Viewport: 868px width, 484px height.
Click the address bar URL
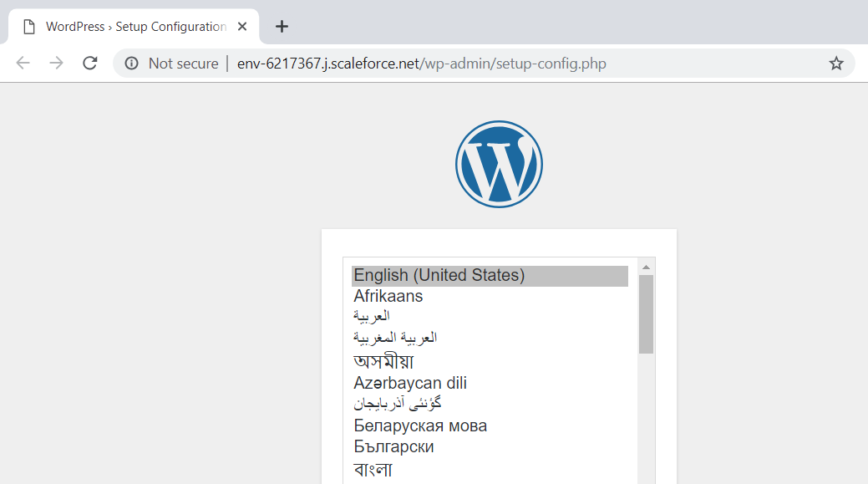pos(421,64)
